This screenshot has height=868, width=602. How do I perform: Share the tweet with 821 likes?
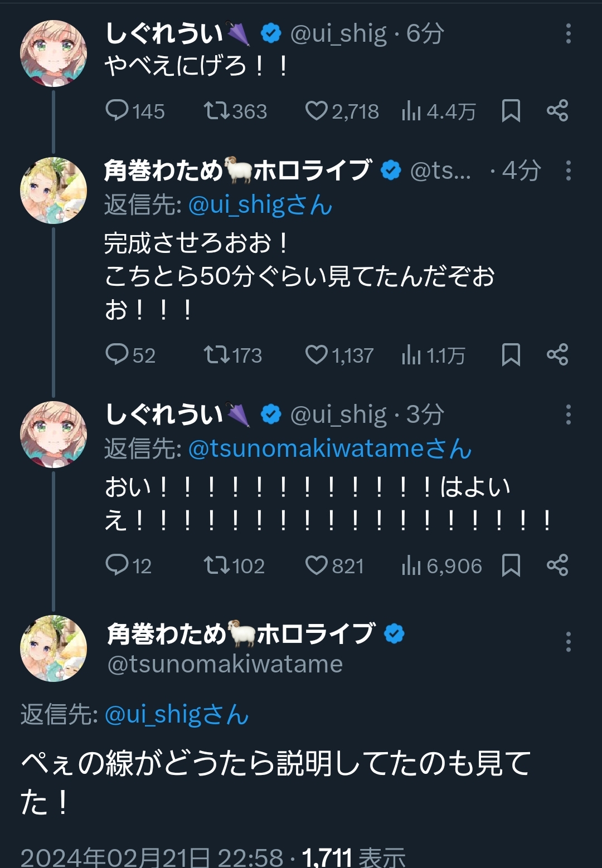pos(557,565)
